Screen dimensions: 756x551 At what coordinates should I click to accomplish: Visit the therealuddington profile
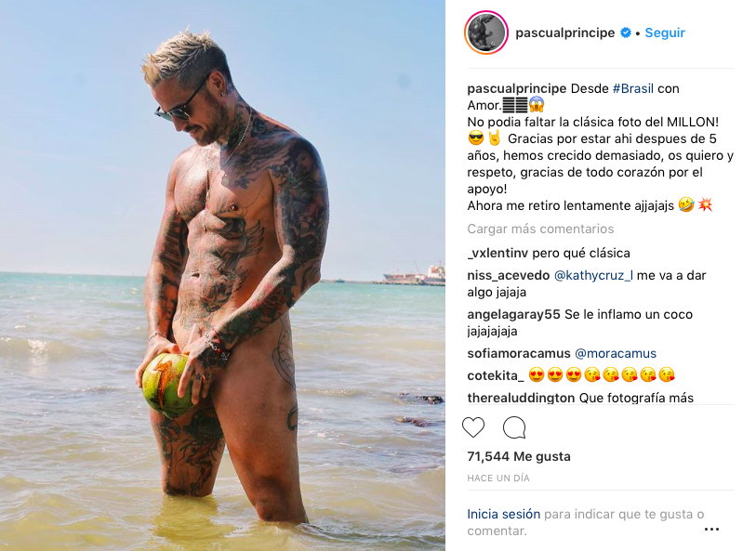[521, 398]
